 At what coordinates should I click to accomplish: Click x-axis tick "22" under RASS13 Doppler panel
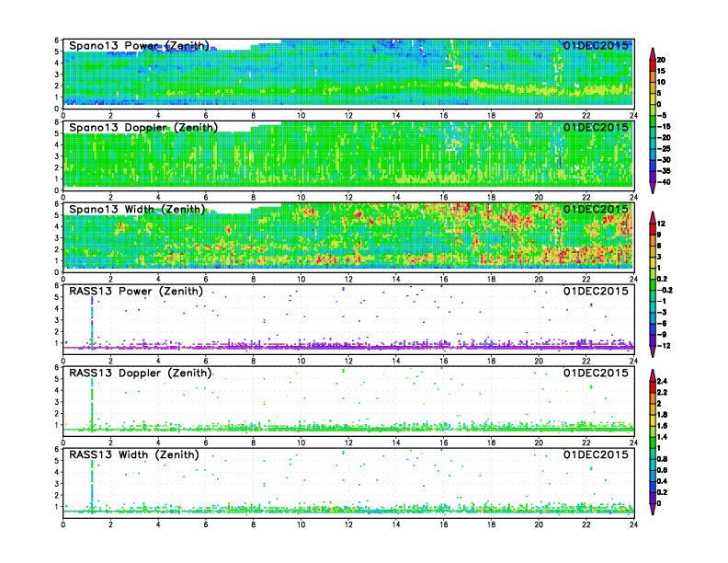[x=586, y=442]
